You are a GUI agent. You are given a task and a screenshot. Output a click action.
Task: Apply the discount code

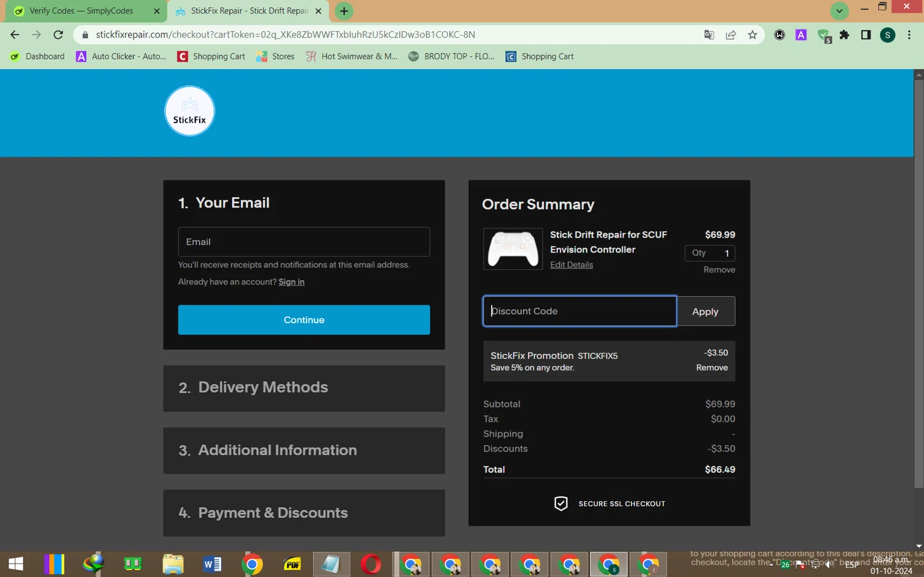click(705, 311)
